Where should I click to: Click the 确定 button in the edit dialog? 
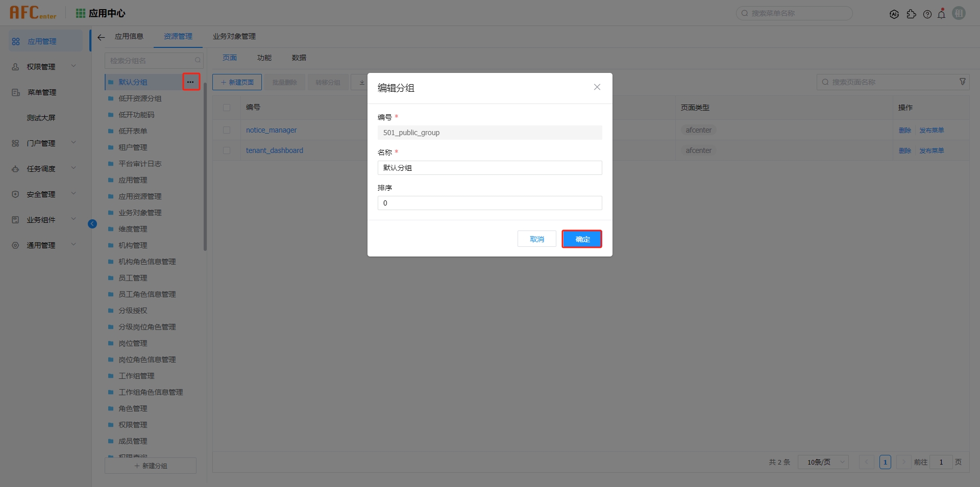[581, 239]
